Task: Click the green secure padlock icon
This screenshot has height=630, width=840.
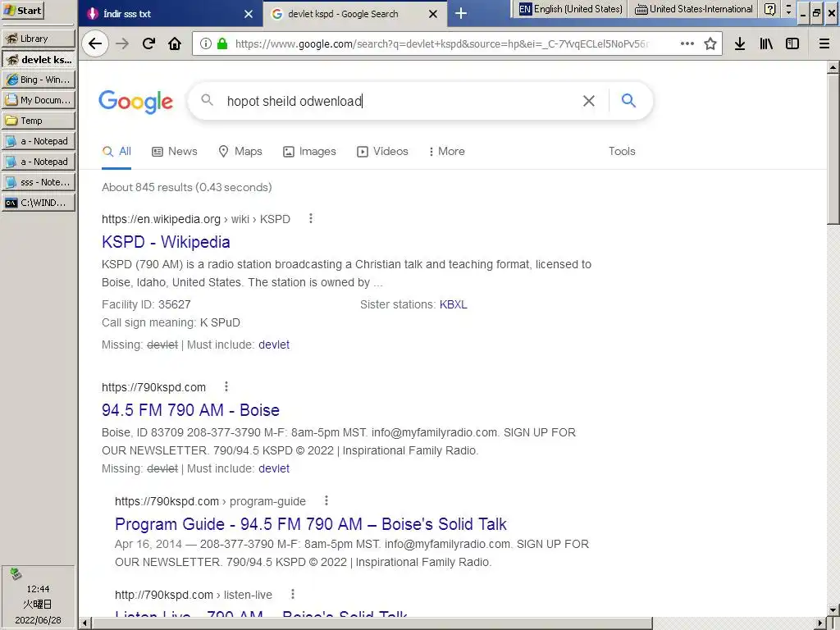Action: [x=221, y=44]
